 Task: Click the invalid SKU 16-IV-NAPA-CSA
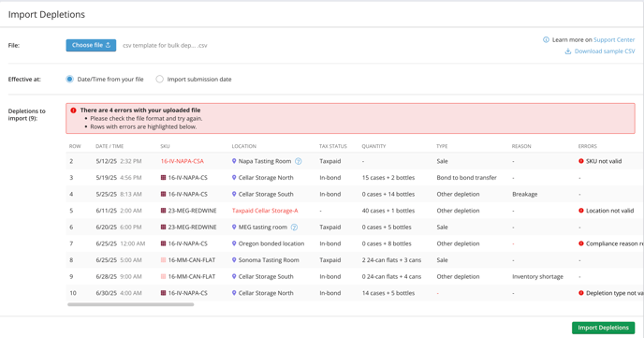(182, 161)
